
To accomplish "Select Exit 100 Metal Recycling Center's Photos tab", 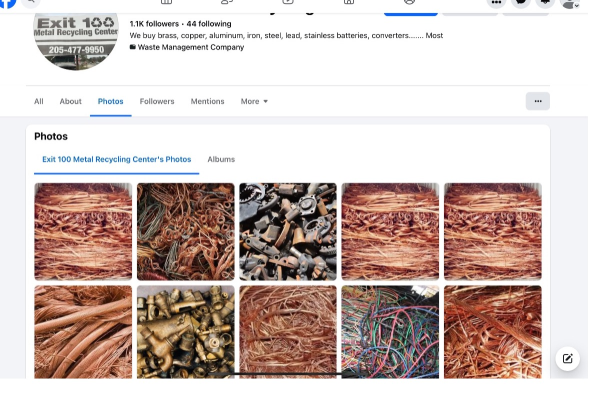I will click(x=116, y=159).
